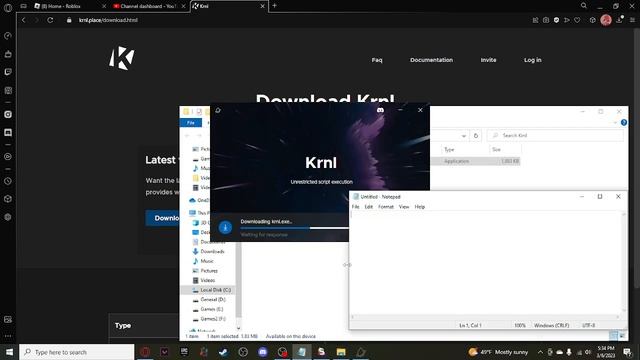Open the browser easy setup menu
The width and height of the screenshot is (640, 360).
pos(633,20)
